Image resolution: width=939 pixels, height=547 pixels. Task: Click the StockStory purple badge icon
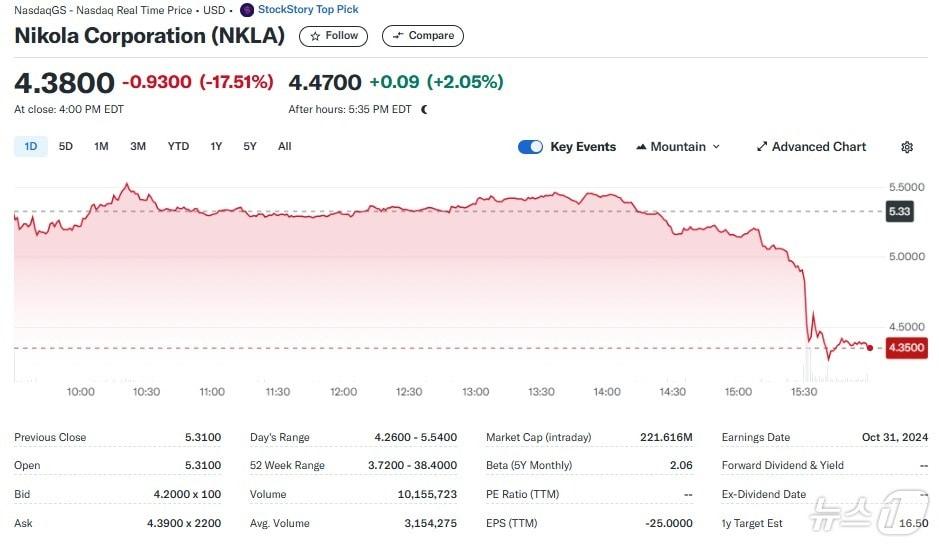(247, 10)
